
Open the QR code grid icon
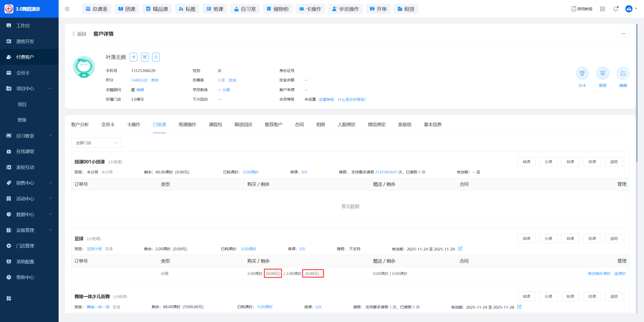(x=602, y=9)
